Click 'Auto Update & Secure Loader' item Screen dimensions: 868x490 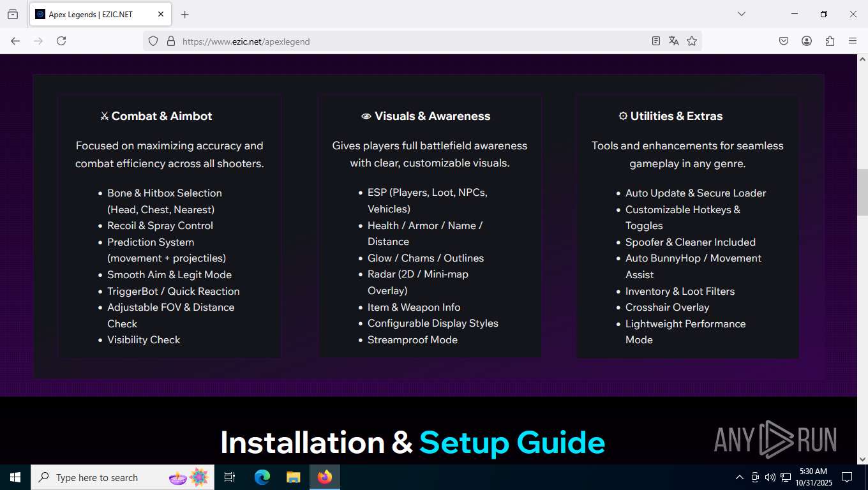[x=696, y=193]
